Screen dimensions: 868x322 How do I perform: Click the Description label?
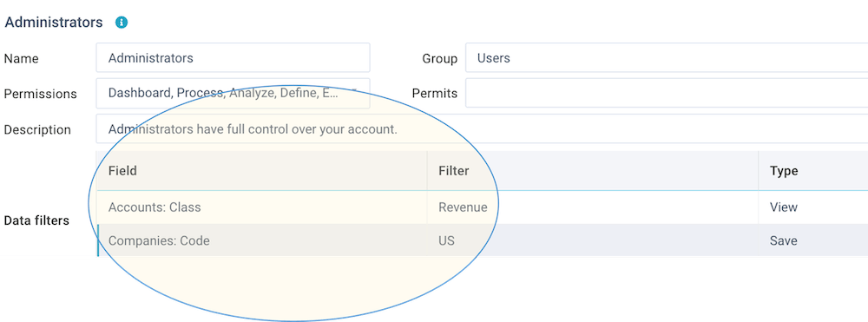pos(37,130)
